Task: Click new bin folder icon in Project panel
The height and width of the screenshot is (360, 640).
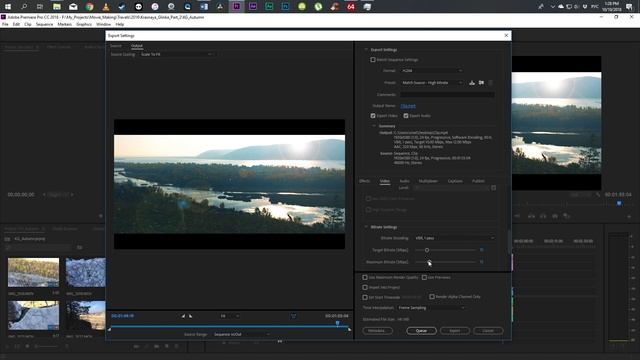Action: coord(80,247)
